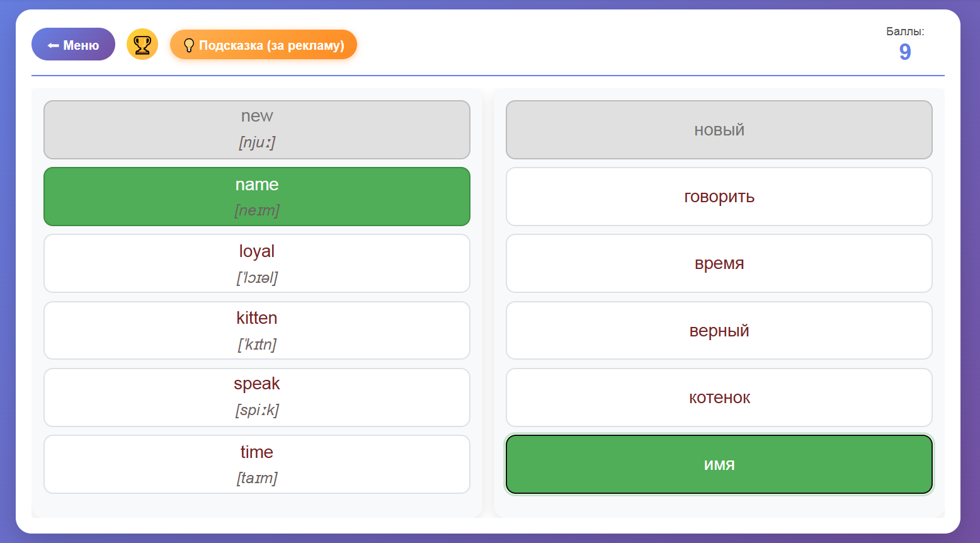
Task: Pick the translation card 'верный'
Action: (x=719, y=331)
